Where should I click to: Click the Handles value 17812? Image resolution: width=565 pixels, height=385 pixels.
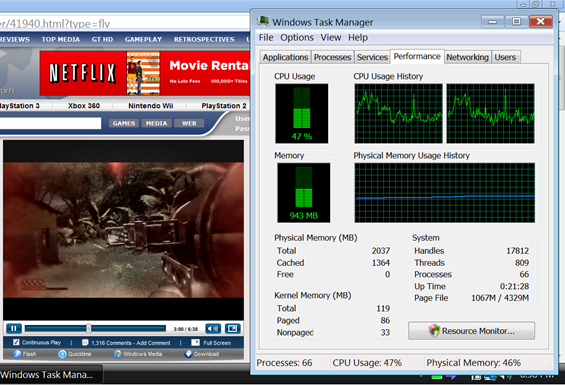point(517,251)
